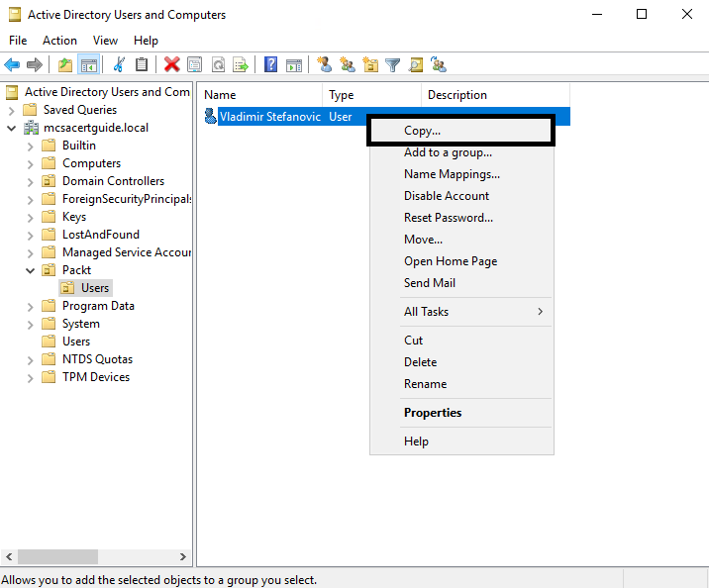This screenshot has width=709, height=588.
Task: Click the red Delete X icon
Action: coord(171,65)
